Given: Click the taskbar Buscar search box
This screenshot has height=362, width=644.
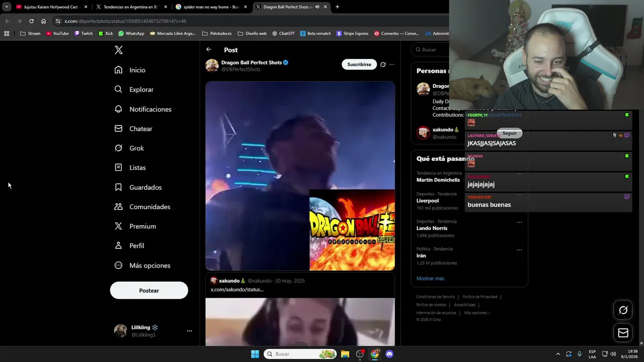Looking at the screenshot, I should [300, 354].
